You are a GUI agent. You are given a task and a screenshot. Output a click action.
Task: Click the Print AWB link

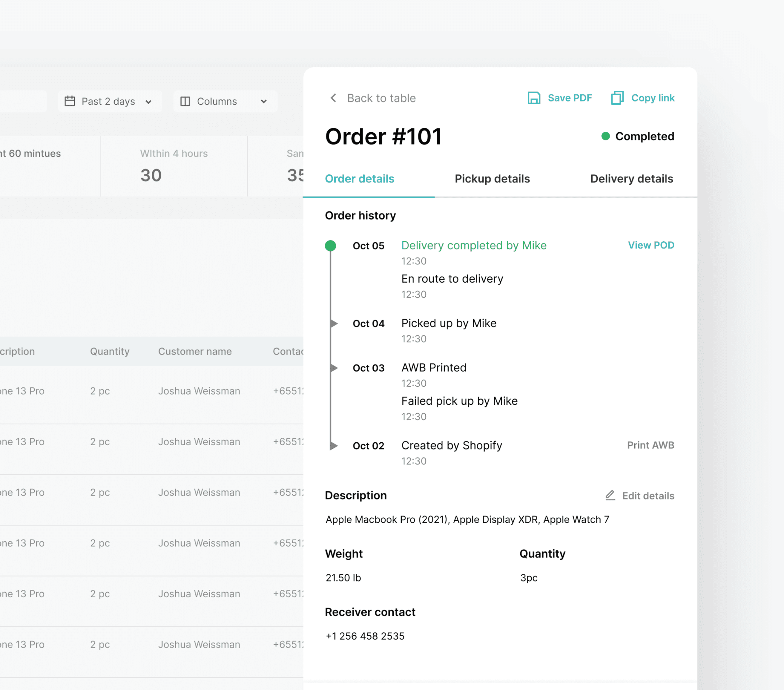pyautogui.click(x=650, y=445)
